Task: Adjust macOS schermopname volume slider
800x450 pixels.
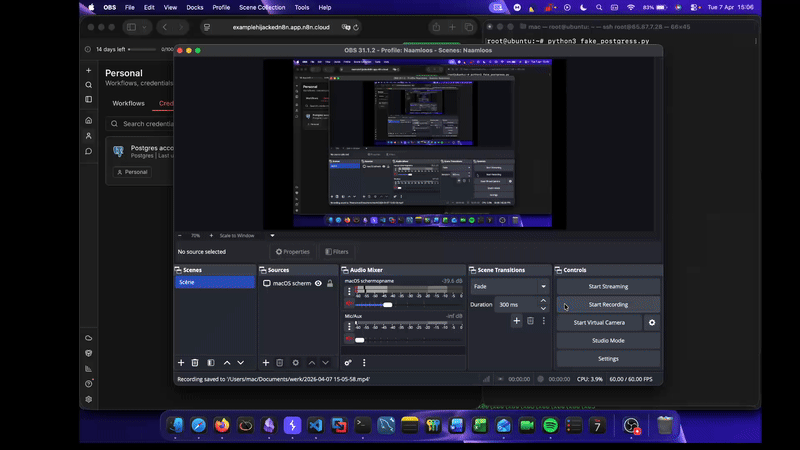Action: [387, 305]
